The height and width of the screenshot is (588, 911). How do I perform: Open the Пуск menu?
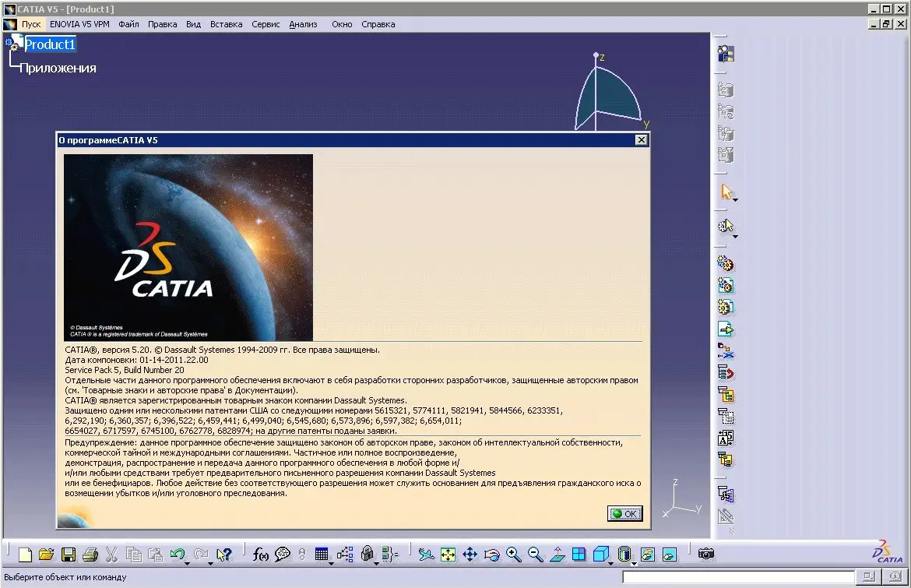[31, 24]
